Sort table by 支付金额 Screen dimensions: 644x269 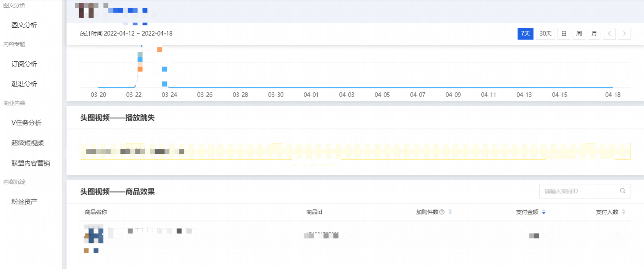[544, 212]
